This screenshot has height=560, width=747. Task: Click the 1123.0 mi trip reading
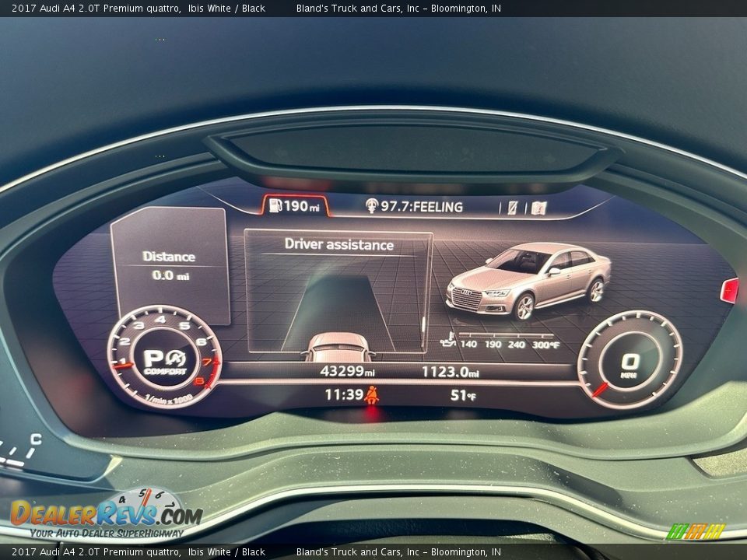click(451, 372)
